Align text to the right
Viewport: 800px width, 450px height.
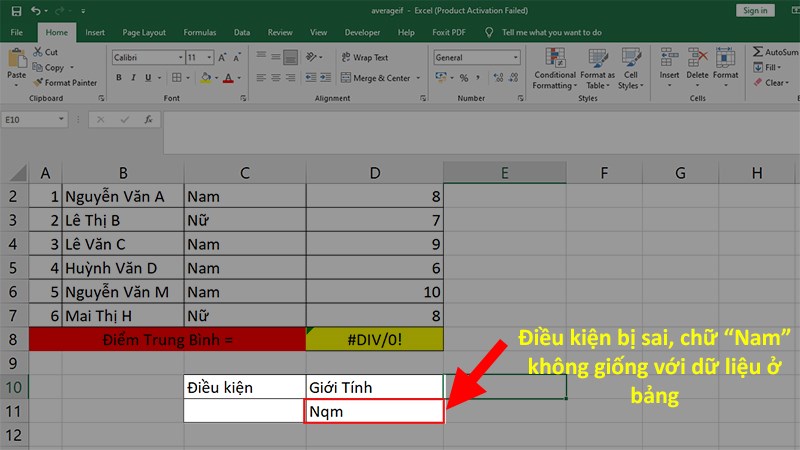[290, 78]
